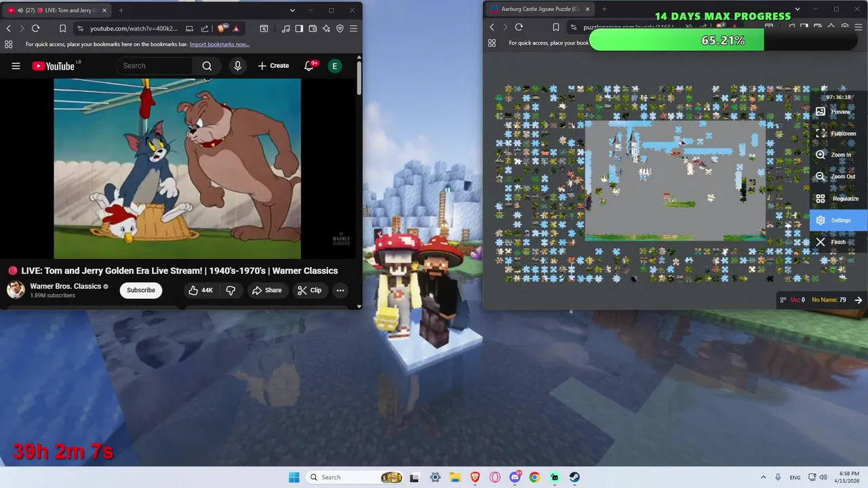Open Brave Wallet icon in YouTube window

pos(313,28)
